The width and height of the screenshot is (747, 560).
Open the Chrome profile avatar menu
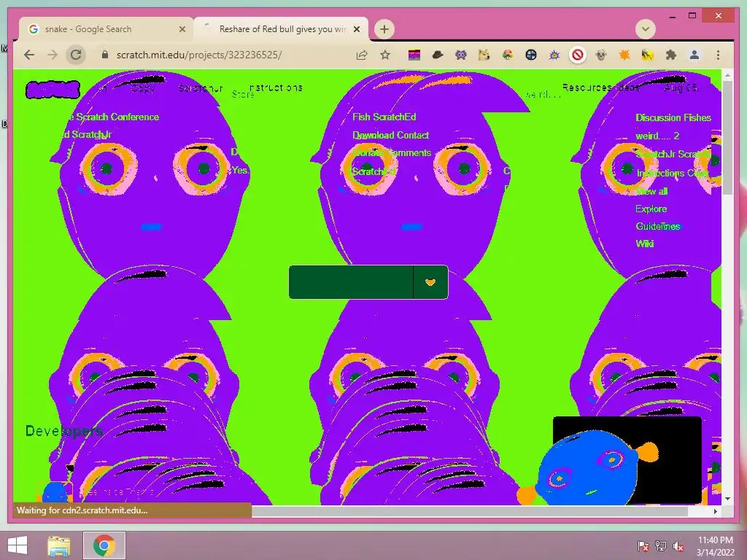point(694,55)
